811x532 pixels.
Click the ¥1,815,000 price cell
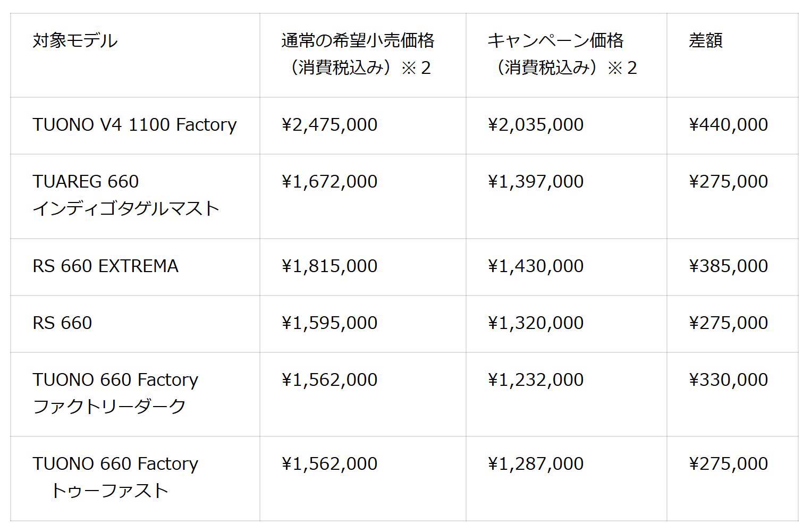point(330,266)
